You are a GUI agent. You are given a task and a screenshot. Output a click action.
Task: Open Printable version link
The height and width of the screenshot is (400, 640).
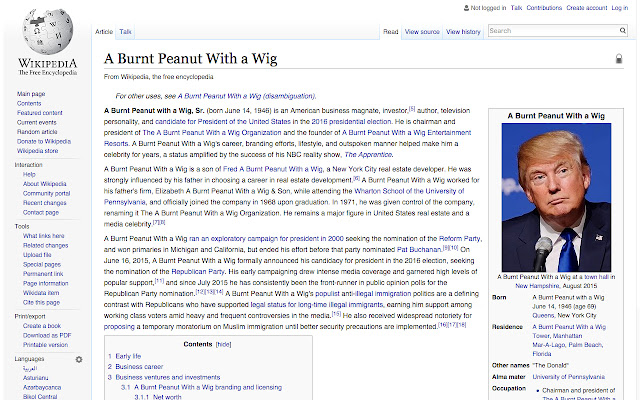45,345
